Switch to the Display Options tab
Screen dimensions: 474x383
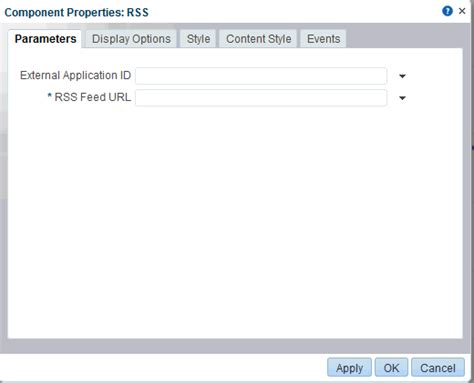131,39
